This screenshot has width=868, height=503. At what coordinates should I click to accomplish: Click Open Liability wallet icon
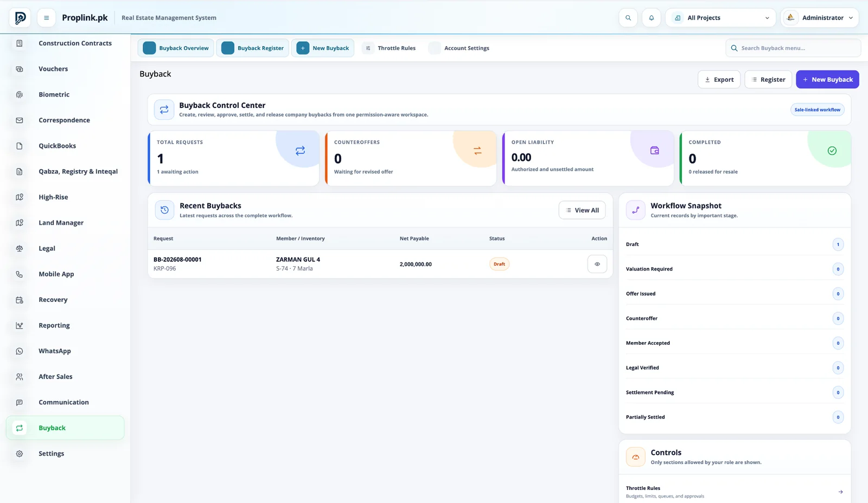click(655, 151)
